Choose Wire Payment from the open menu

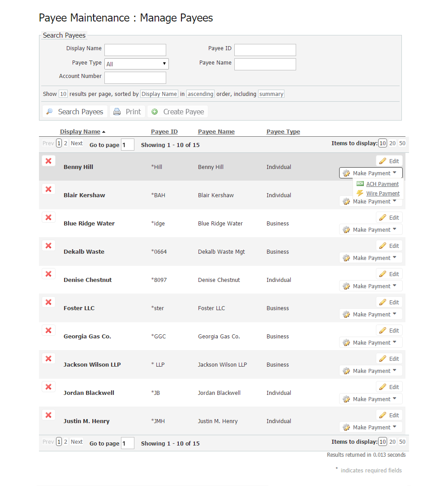[383, 194]
